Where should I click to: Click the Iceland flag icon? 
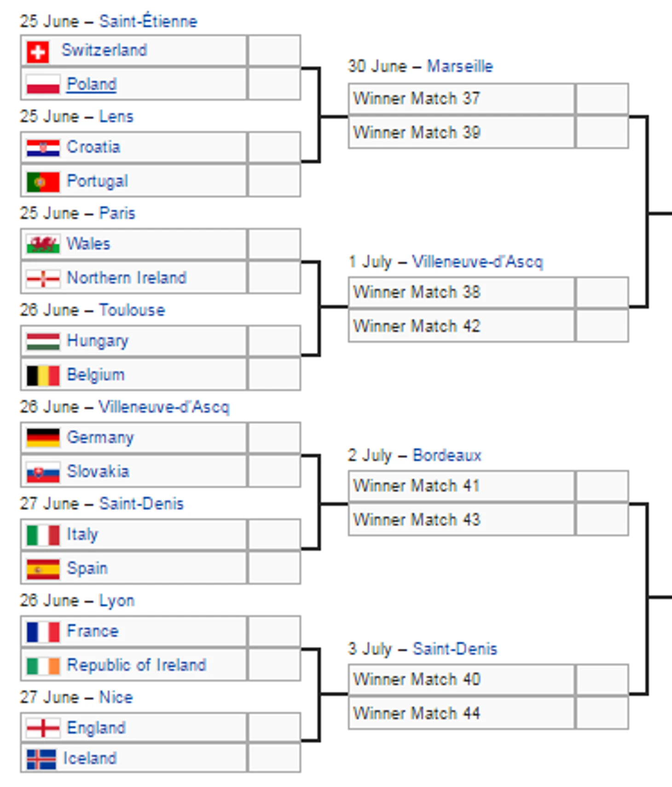41,759
